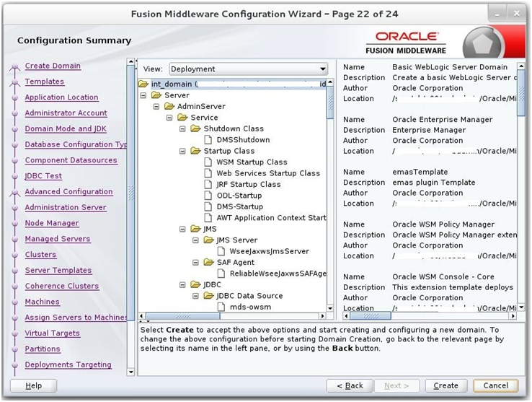
Task: Click the JMS Server folder icon
Action: pyautogui.click(x=208, y=240)
